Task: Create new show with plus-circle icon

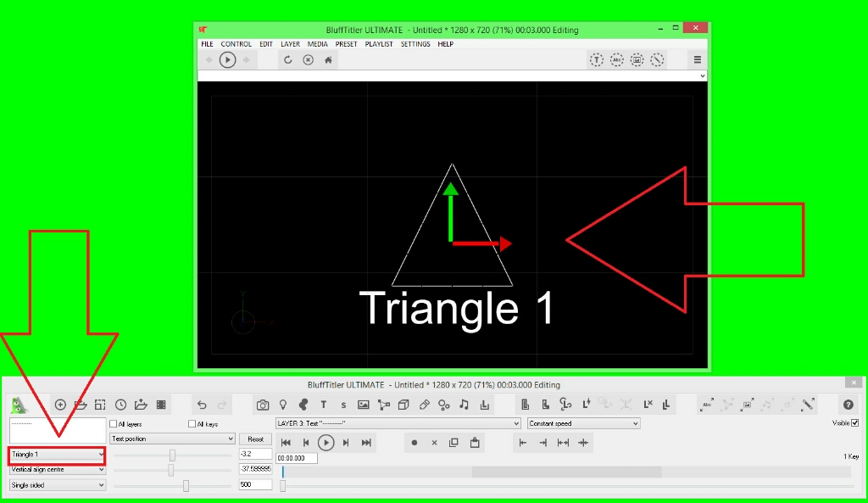Action: [x=60, y=405]
